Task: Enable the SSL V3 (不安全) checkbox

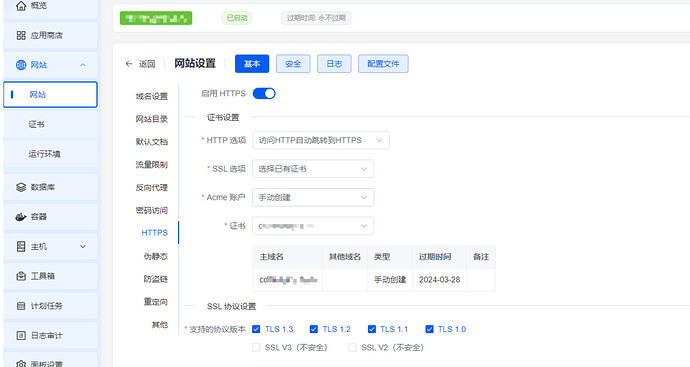Action: click(x=256, y=348)
